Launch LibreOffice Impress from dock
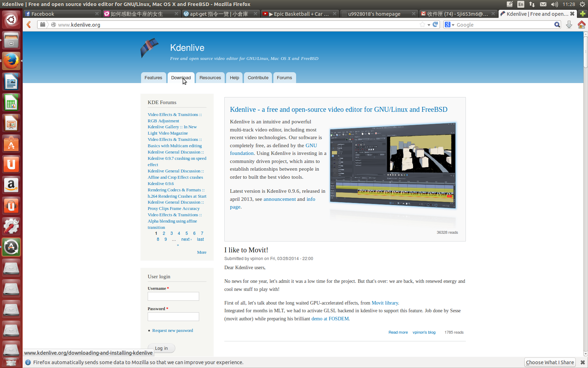 click(x=11, y=123)
